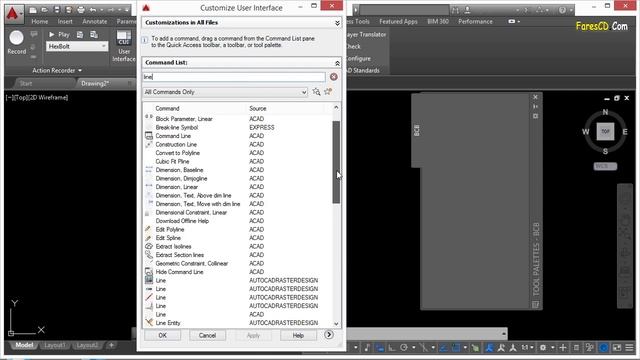This screenshot has width=640, height=360.
Task: Expand the Customizations in All Files pane
Action: pos(337,23)
